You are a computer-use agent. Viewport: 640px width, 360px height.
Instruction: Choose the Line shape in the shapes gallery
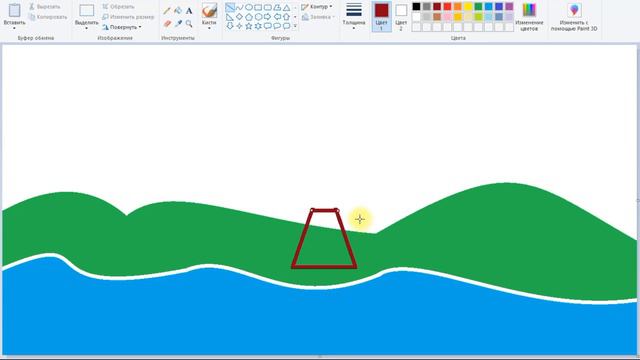pos(230,7)
